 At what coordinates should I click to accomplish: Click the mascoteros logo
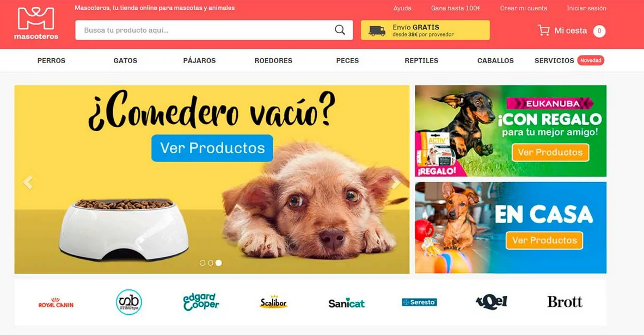tap(36, 23)
